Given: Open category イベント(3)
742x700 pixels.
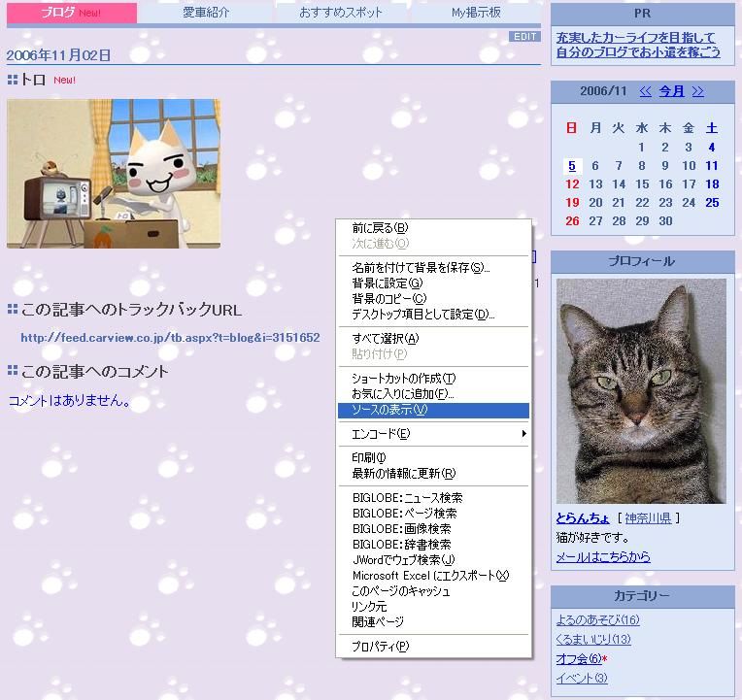Looking at the screenshot, I should 582,678.
